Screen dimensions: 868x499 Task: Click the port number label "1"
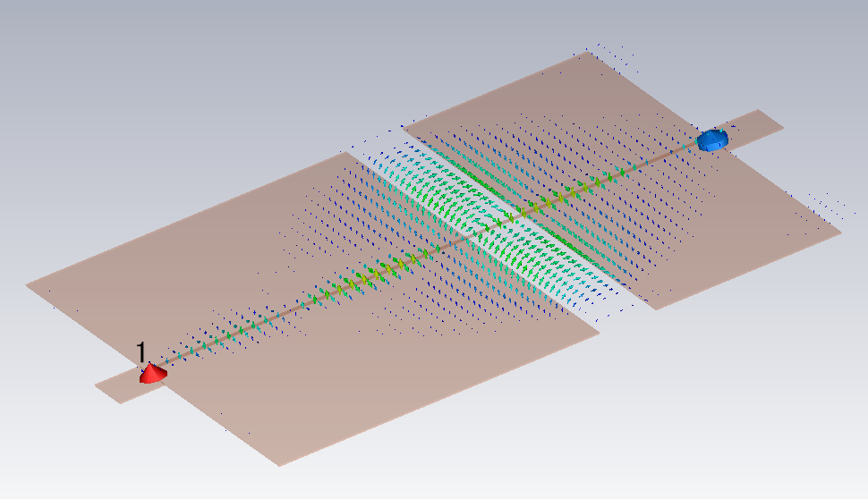[x=141, y=351]
